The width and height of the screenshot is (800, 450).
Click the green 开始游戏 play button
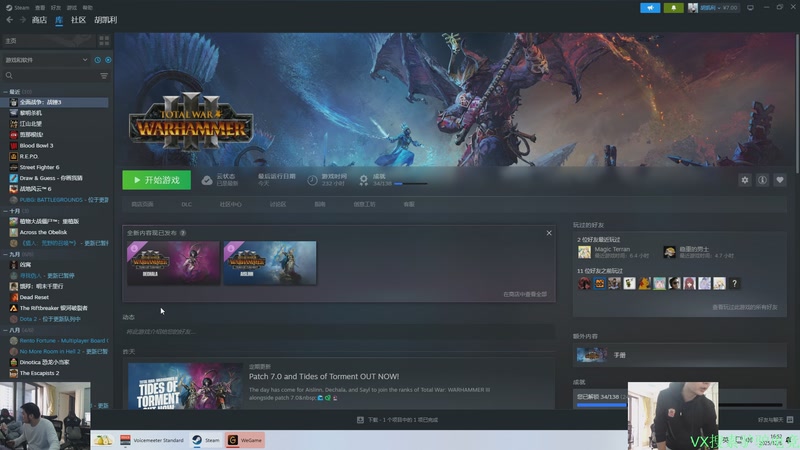(157, 180)
